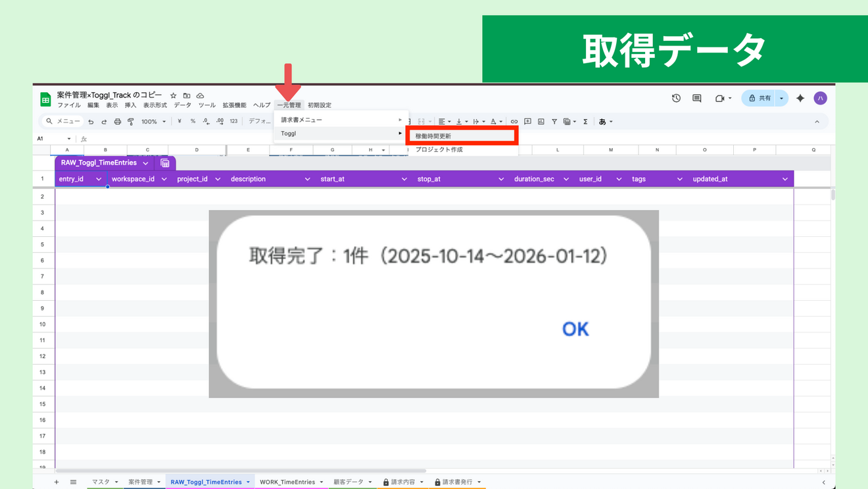
Task: Open the share options dropdown arrow
Action: (x=781, y=98)
